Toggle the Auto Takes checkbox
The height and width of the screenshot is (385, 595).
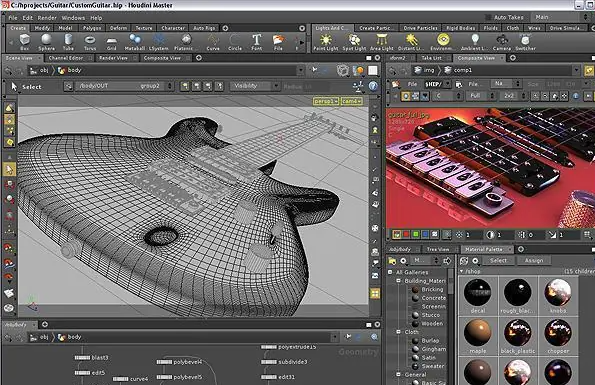[x=488, y=17]
